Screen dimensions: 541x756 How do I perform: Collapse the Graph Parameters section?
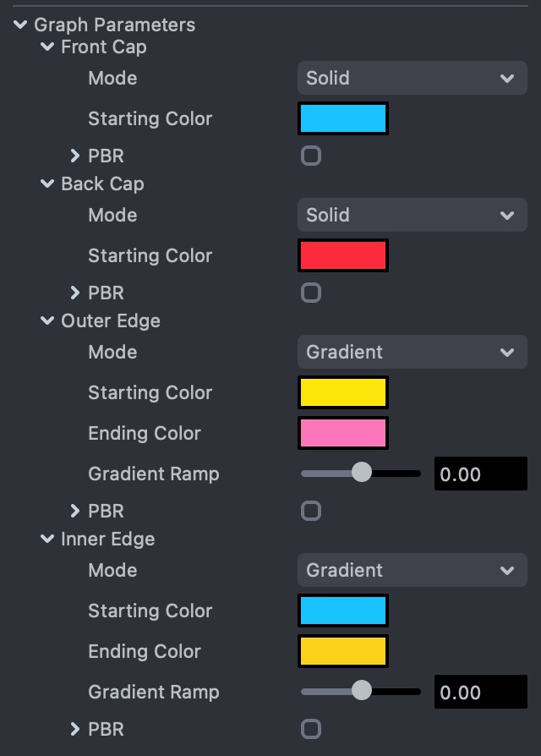[20, 25]
